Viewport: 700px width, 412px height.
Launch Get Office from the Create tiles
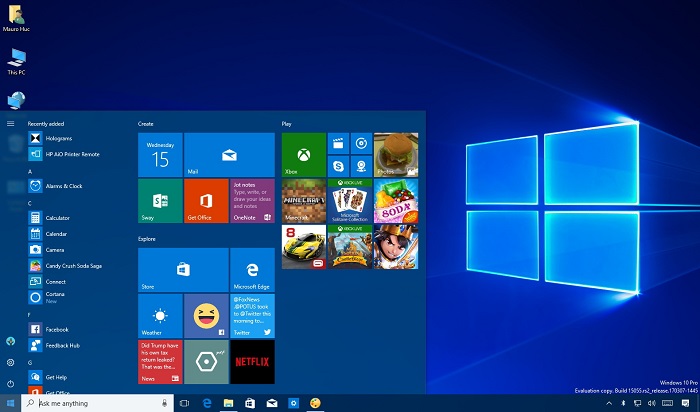(206, 201)
